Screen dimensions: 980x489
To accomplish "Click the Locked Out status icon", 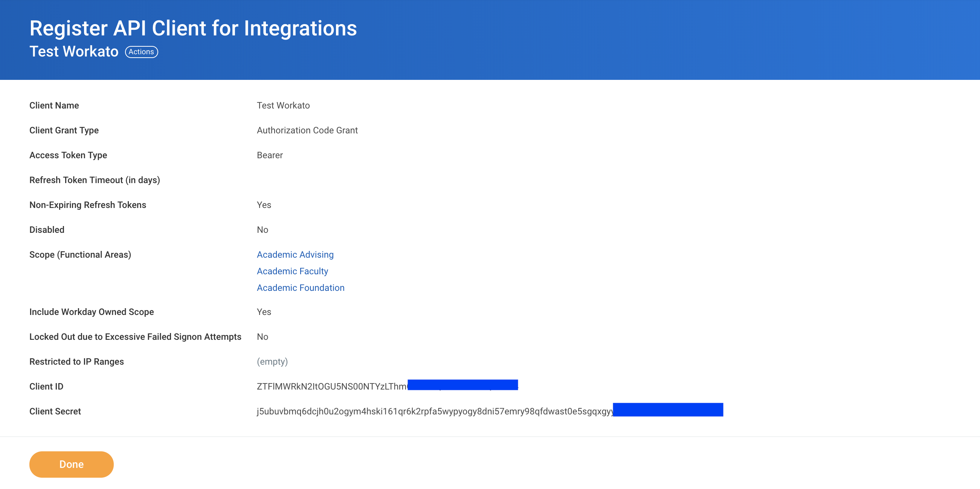I will coord(262,336).
